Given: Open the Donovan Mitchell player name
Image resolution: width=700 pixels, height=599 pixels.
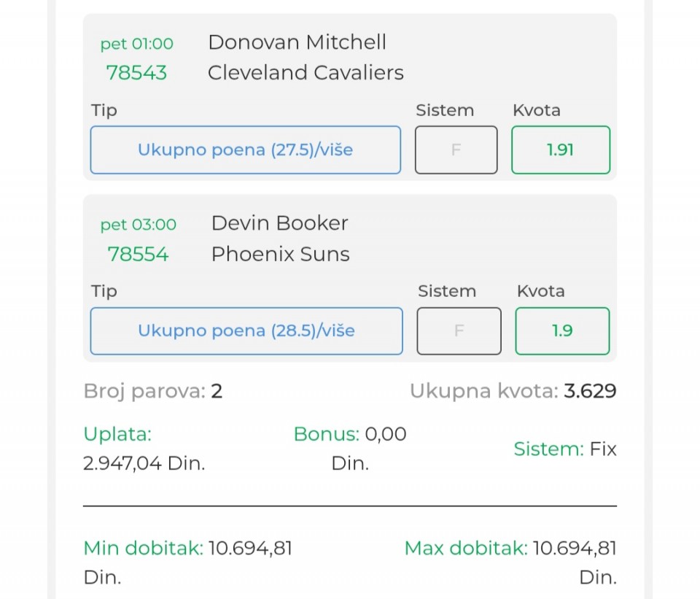Looking at the screenshot, I should [297, 42].
